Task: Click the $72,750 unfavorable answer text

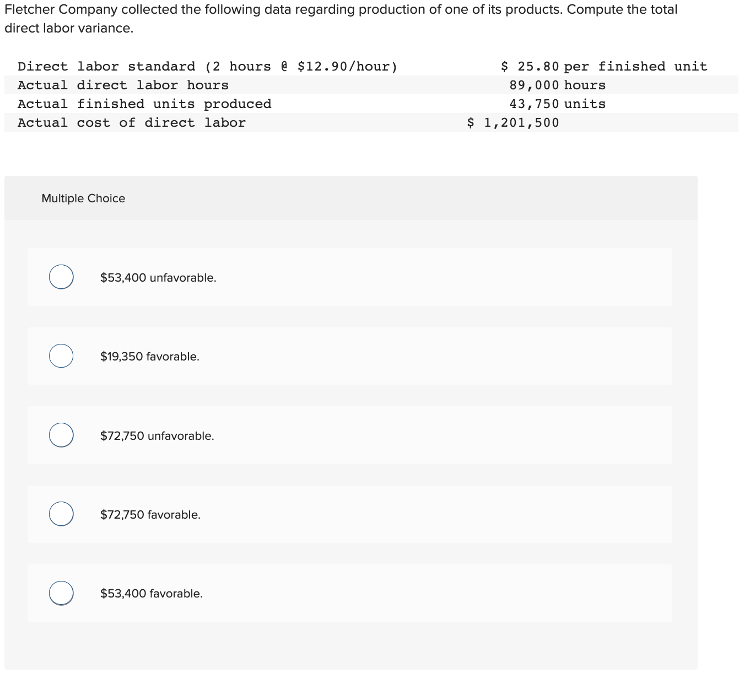Action: click(x=157, y=435)
